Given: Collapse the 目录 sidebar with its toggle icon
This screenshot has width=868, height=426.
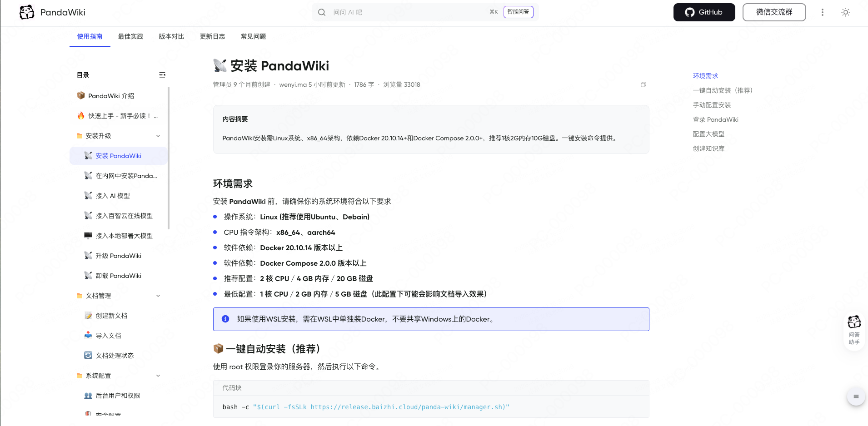Looking at the screenshot, I should (162, 75).
